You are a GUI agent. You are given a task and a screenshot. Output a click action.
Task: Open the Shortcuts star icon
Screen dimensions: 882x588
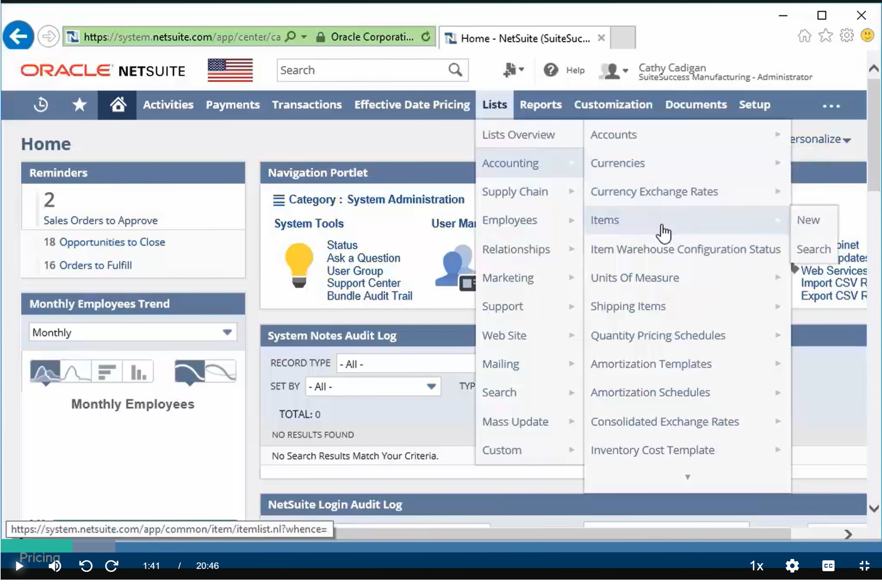(x=79, y=105)
